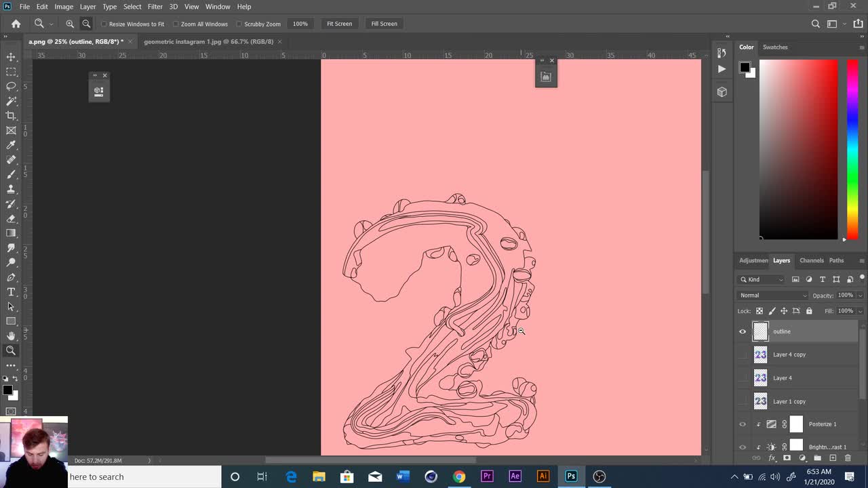Click the Delete layer trash icon
This screenshot has width=868, height=488.
(848, 457)
